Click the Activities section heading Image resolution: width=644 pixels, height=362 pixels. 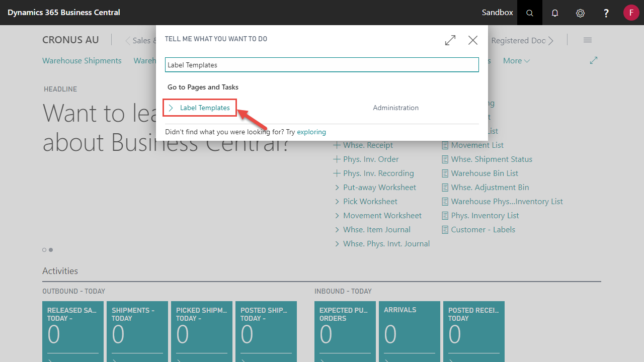[60, 271]
